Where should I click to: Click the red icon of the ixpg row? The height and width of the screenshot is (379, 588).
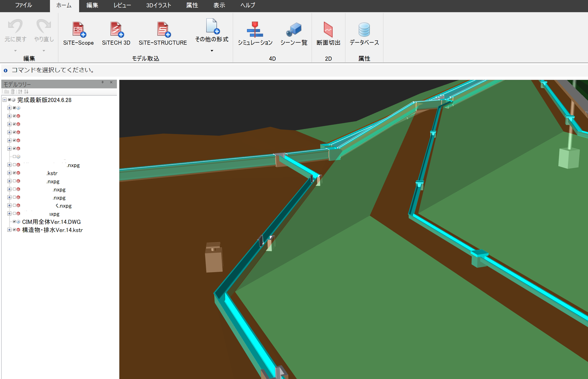point(18,214)
